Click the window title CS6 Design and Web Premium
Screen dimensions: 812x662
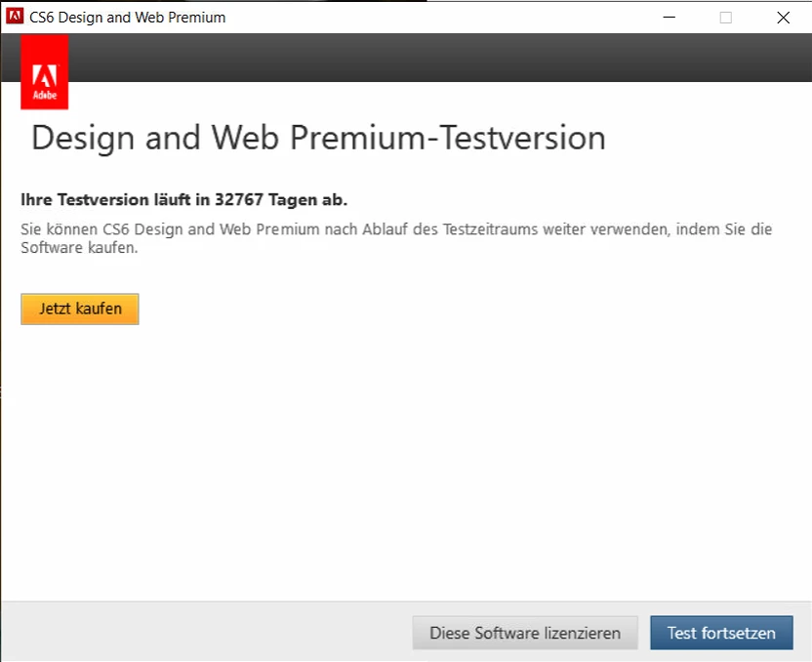pyautogui.click(x=128, y=18)
